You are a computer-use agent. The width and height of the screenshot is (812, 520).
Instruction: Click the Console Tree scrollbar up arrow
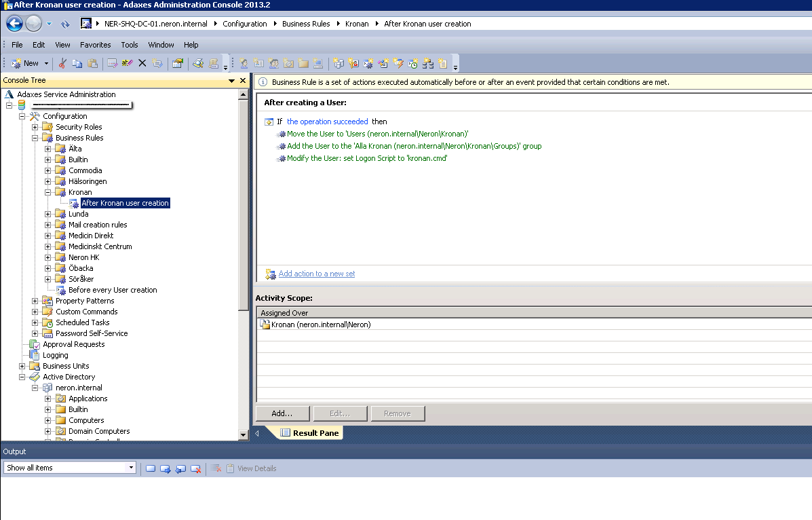[244, 94]
